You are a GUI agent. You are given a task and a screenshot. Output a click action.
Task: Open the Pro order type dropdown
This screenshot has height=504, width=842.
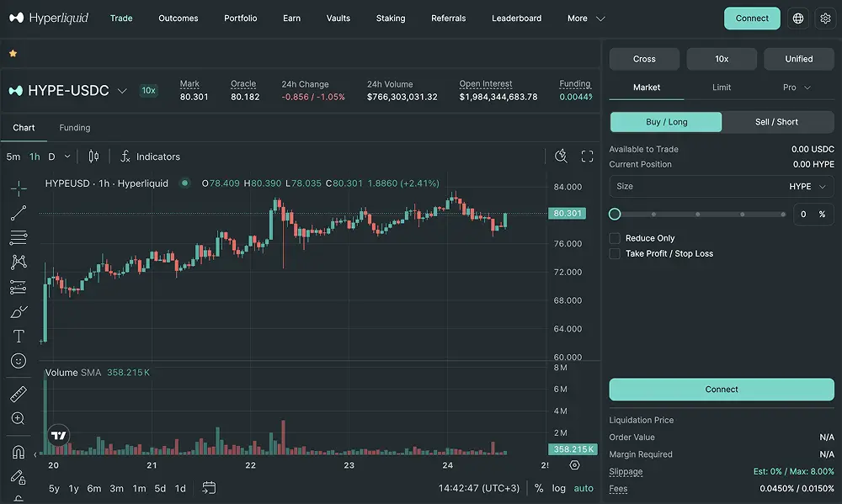tap(797, 87)
